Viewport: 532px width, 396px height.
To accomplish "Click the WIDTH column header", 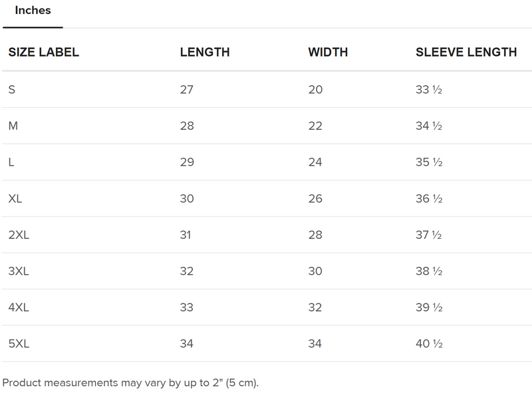I will click(x=328, y=53).
